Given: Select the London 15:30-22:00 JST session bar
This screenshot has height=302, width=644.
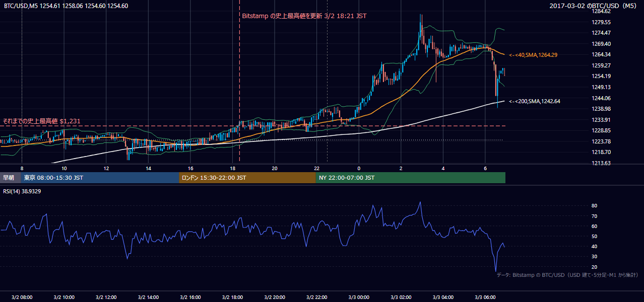Looking at the screenshot, I should click(x=247, y=178).
